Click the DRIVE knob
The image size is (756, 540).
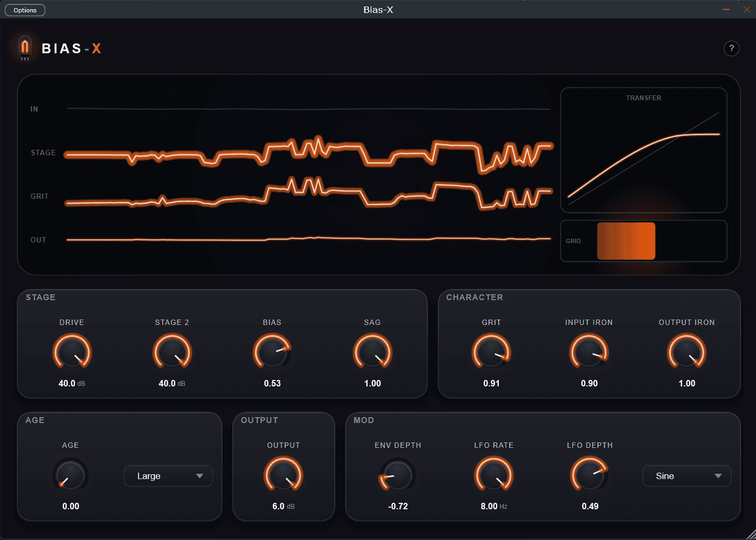72,352
